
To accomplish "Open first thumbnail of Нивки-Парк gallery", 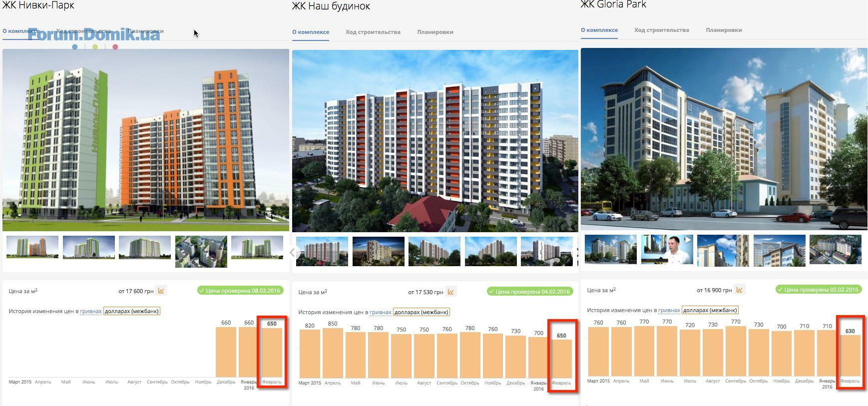I will tap(32, 247).
